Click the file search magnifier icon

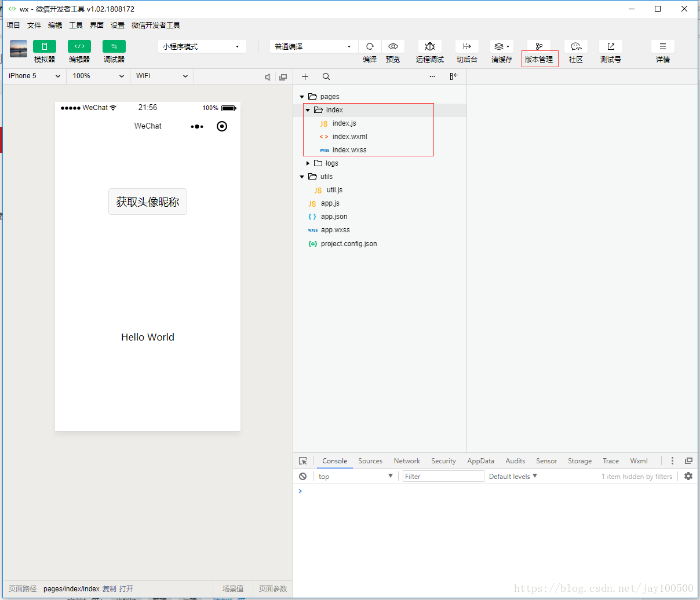pos(326,76)
